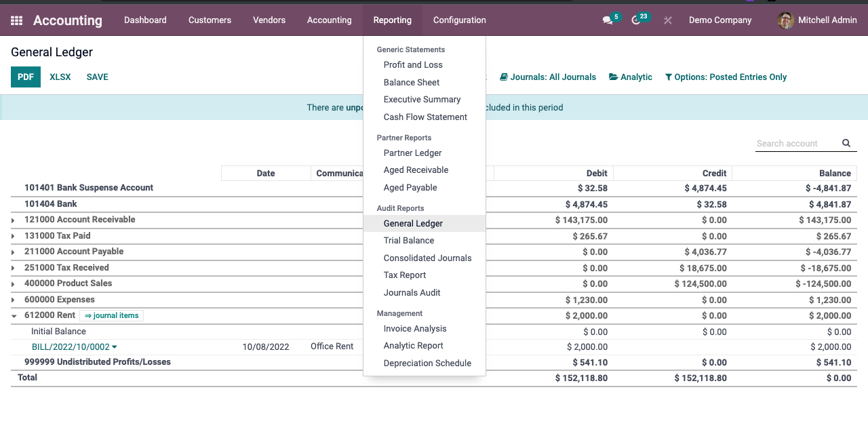Click the debug tools cross icon

(668, 20)
